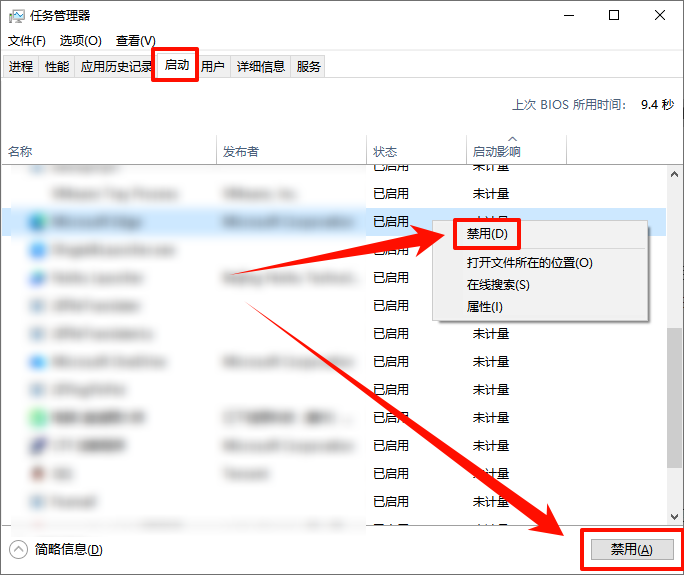This screenshot has height=575, width=684.
Task: Click the 上次 BIOS 所用时间 label
Action: tap(569, 105)
